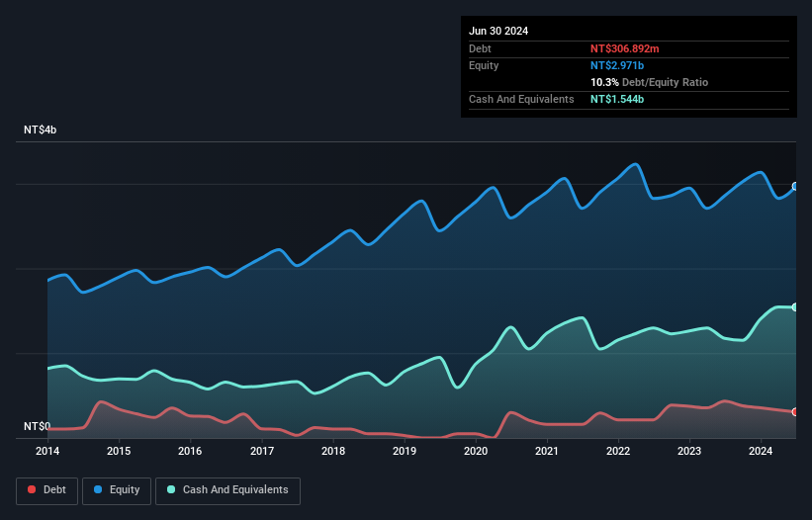The image size is (812, 520).
Task: Toggle the Debt legend series
Action: (45, 490)
